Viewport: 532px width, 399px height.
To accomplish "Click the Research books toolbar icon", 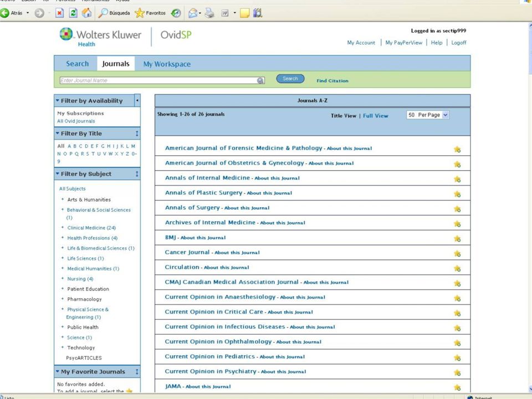I will pos(258,13).
